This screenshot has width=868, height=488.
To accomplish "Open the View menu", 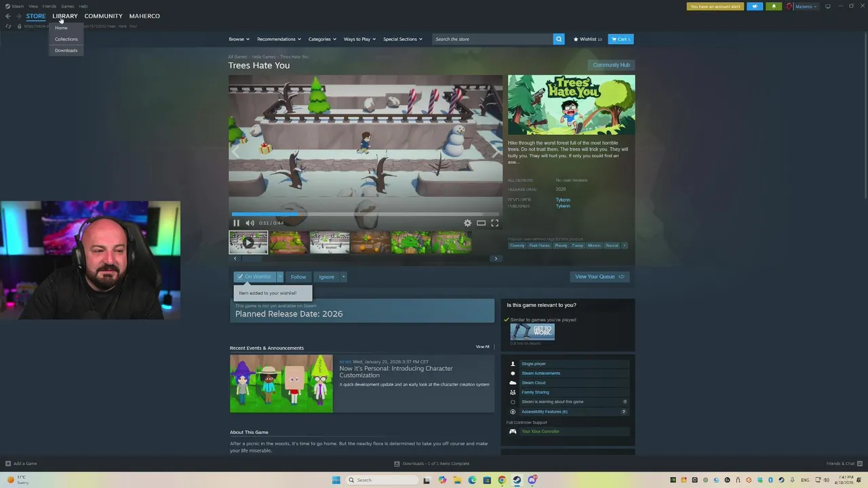I will click(33, 6).
